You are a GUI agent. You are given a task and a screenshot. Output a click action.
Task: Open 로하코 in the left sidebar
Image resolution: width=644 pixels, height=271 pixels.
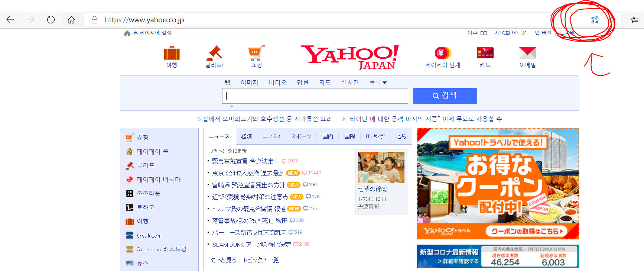(x=146, y=207)
